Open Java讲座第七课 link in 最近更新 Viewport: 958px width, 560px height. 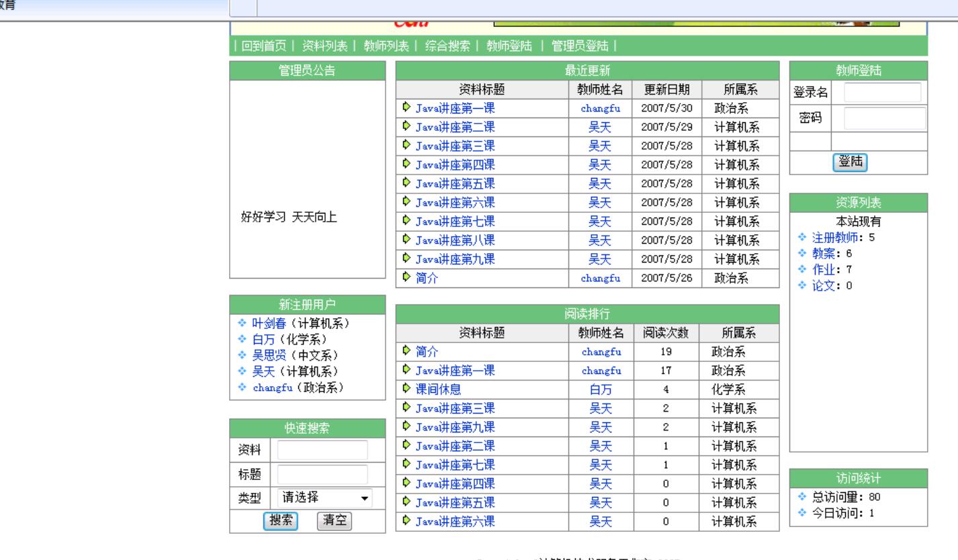455,220
